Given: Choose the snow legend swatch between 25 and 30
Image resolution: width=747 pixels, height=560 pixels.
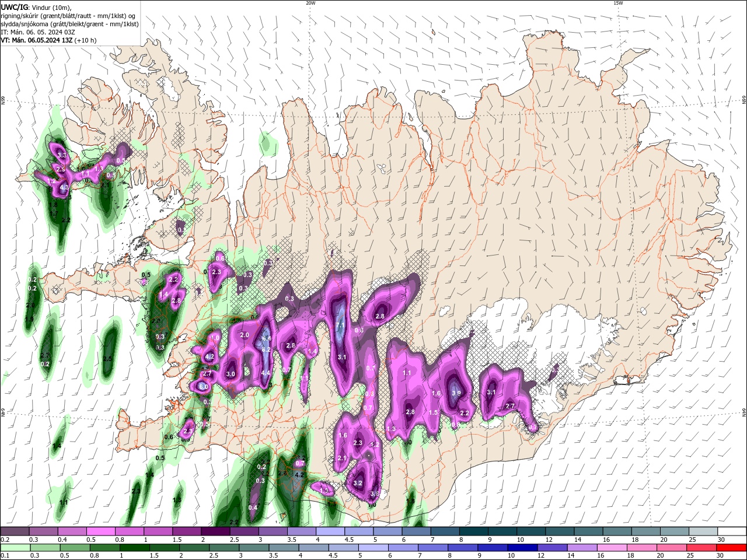Looking at the screenshot, I should click(x=703, y=531).
